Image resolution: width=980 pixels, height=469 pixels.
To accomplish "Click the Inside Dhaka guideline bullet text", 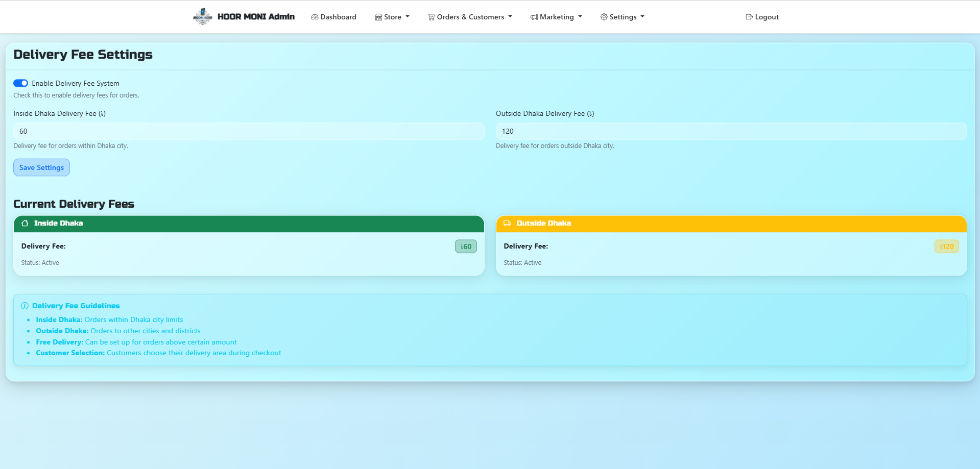I will click(109, 319).
